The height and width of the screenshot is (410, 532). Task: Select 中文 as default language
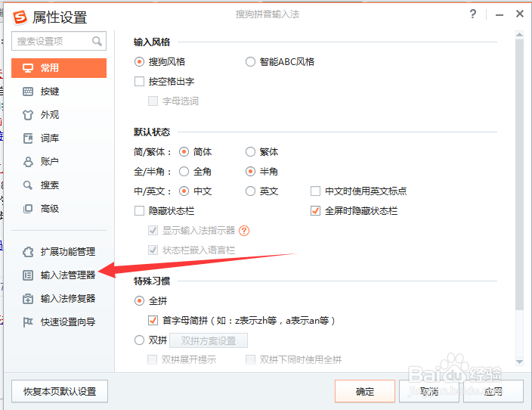pyautogui.click(x=184, y=191)
